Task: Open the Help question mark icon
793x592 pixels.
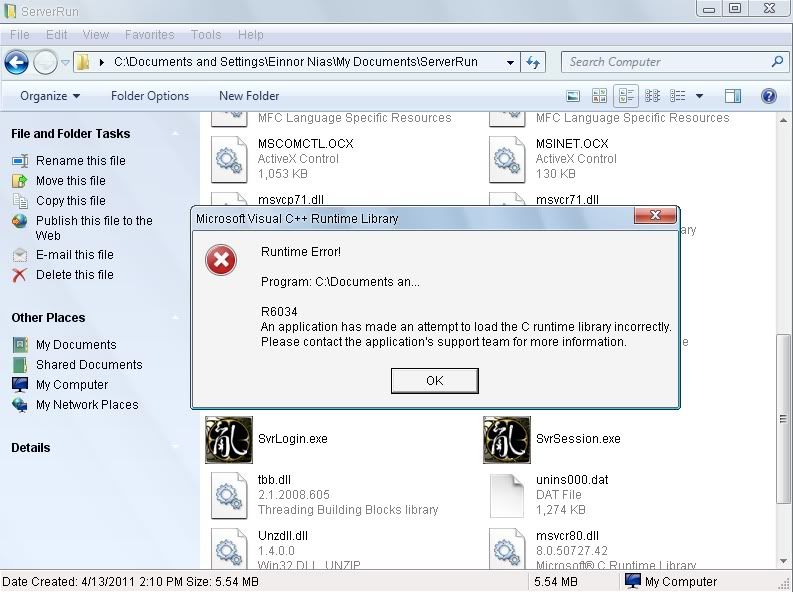Action: [x=769, y=96]
